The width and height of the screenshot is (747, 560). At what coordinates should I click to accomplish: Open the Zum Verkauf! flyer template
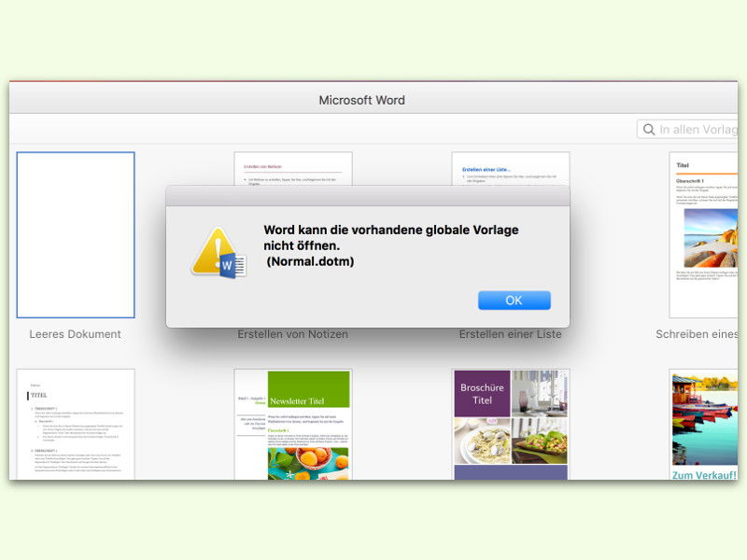pyautogui.click(x=705, y=420)
